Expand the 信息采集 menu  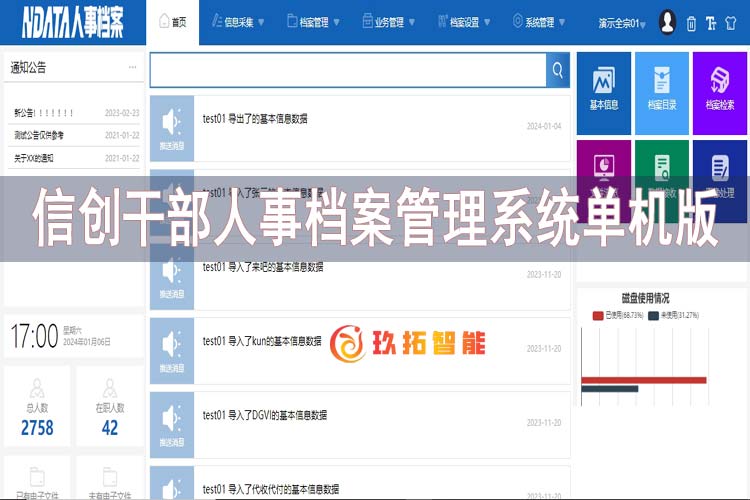(x=238, y=22)
